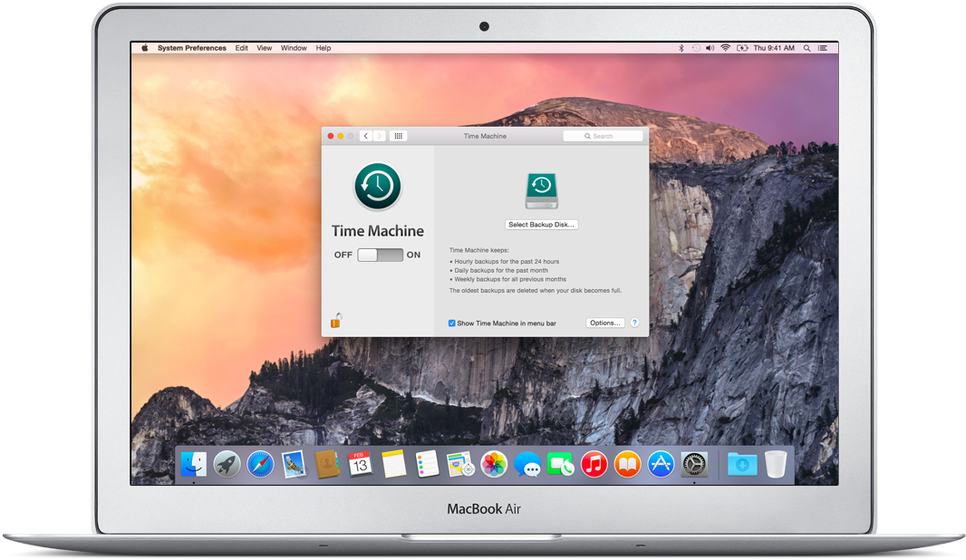Close the Time Machine window
This screenshot has height=560, width=966.
click(x=331, y=136)
